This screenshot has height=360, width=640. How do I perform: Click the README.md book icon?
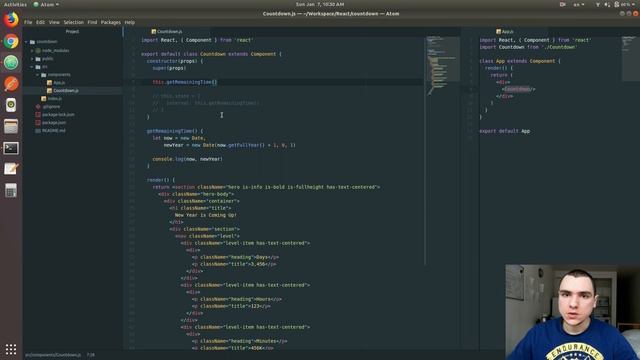point(38,131)
